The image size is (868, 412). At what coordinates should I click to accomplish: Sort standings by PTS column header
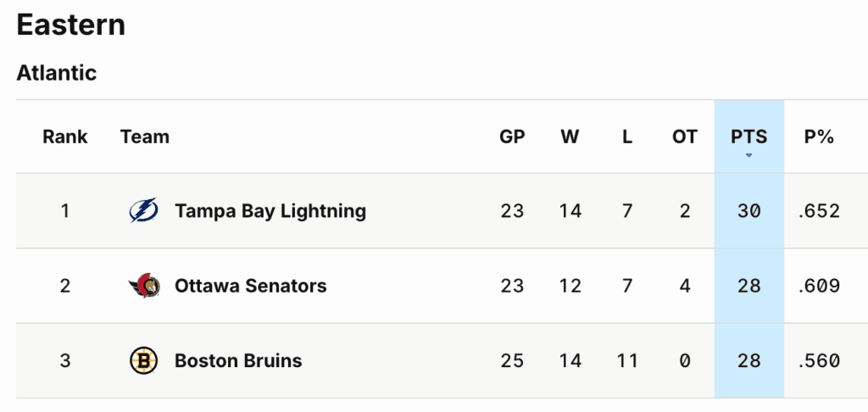tap(748, 136)
